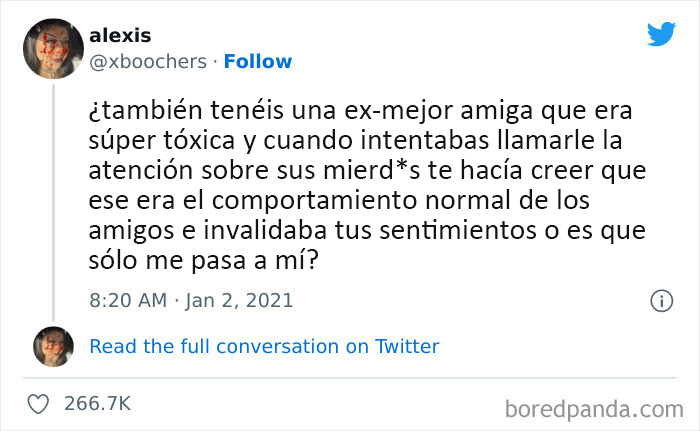700x431 pixels.
Task: Follow the @xboochers account
Action: pos(258,61)
